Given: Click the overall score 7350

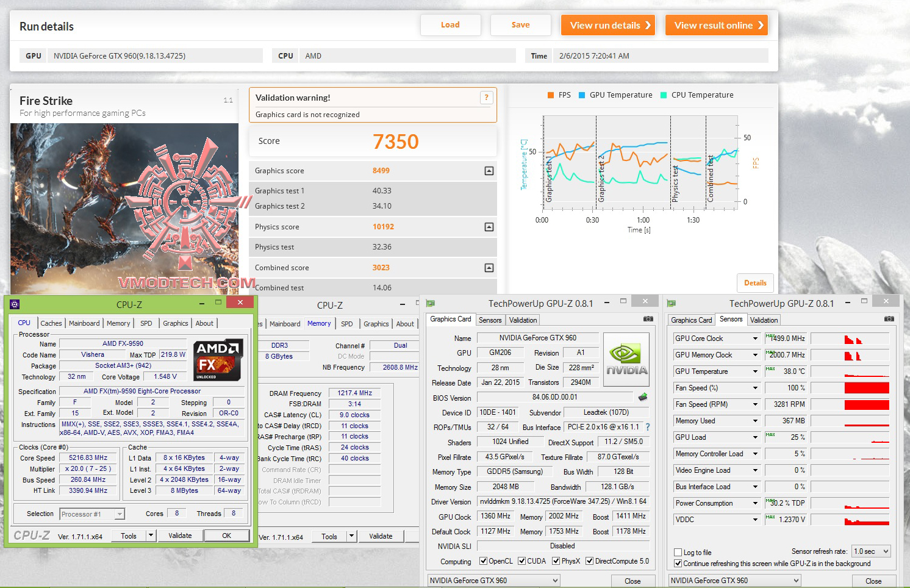Looking at the screenshot, I should pyautogui.click(x=396, y=142).
